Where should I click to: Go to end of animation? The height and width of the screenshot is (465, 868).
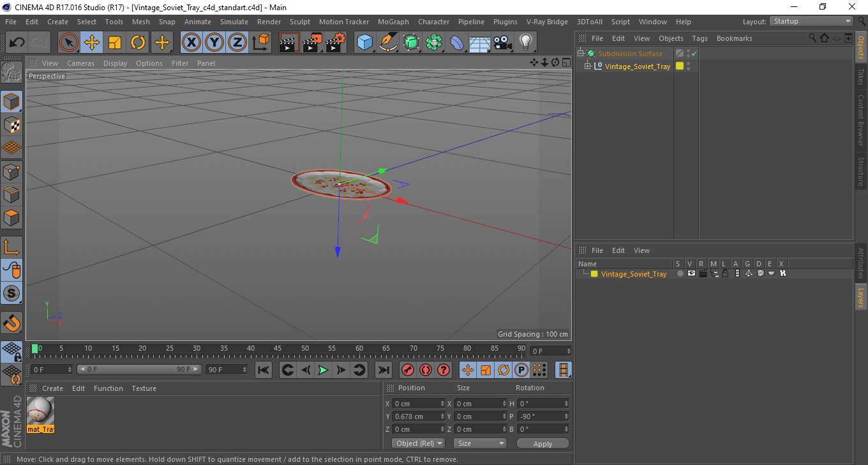[383, 370]
